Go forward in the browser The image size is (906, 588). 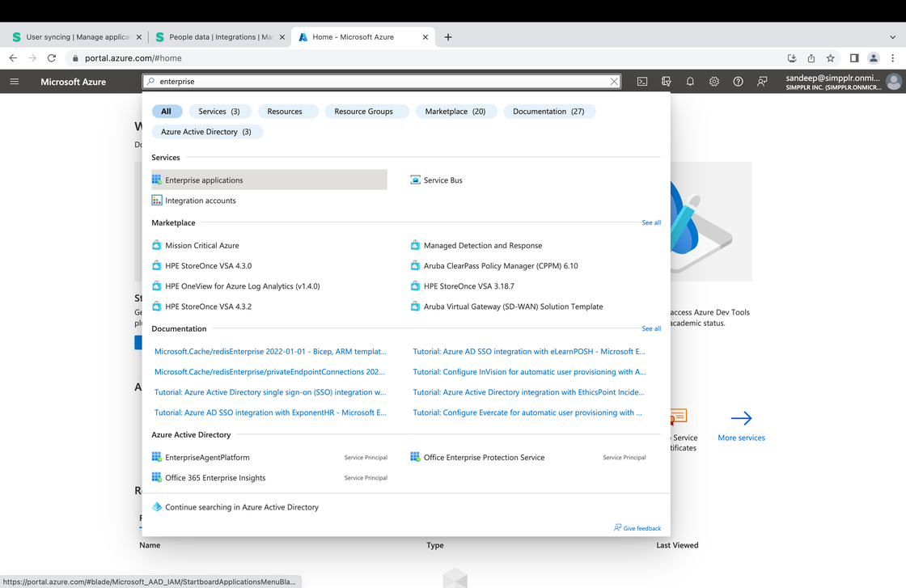click(32, 57)
